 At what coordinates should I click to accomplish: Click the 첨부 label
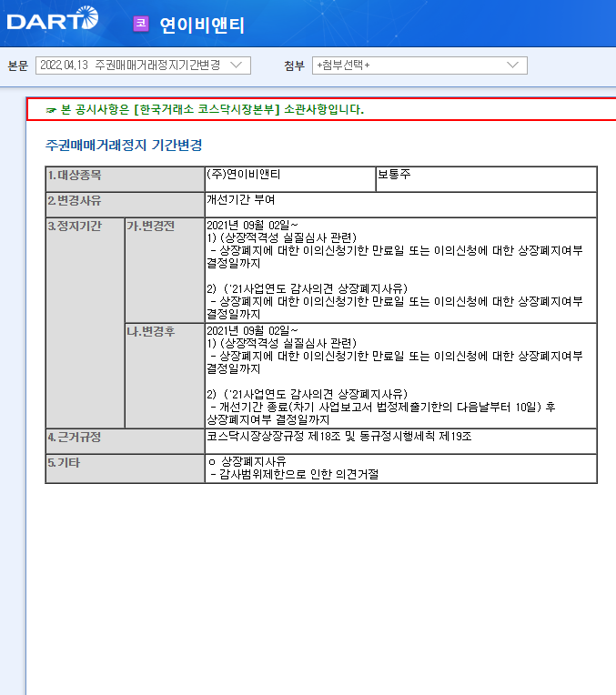pyautogui.click(x=294, y=65)
